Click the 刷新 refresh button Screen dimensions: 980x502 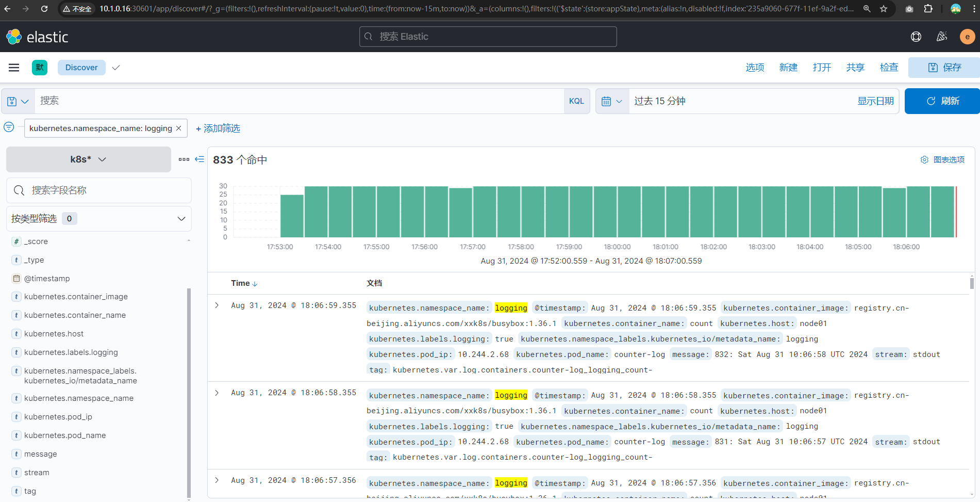point(942,101)
